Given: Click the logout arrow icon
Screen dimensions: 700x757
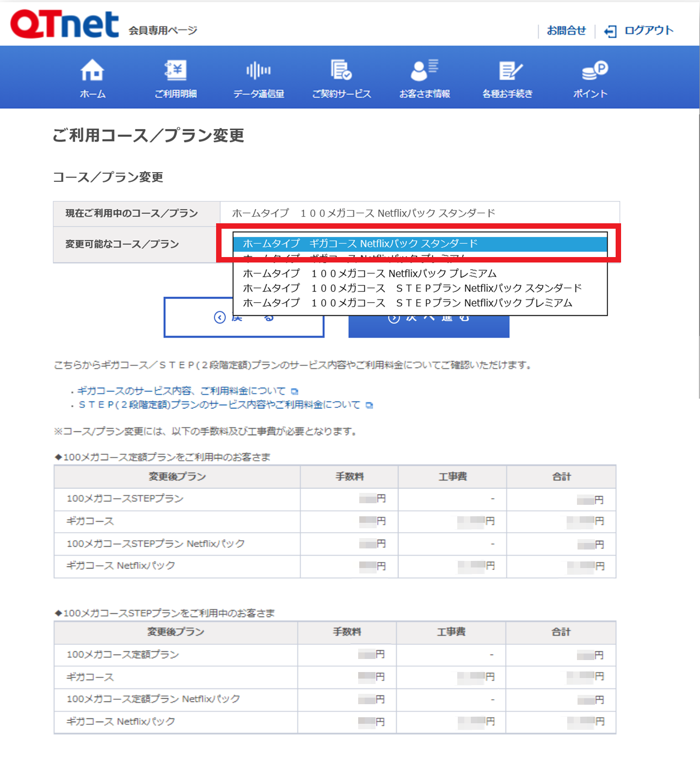Looking at the screenshot, I should (610, 31).
